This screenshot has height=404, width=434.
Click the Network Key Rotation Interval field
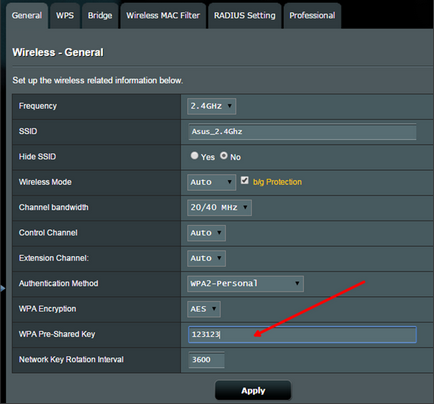[x=206, y=360]
